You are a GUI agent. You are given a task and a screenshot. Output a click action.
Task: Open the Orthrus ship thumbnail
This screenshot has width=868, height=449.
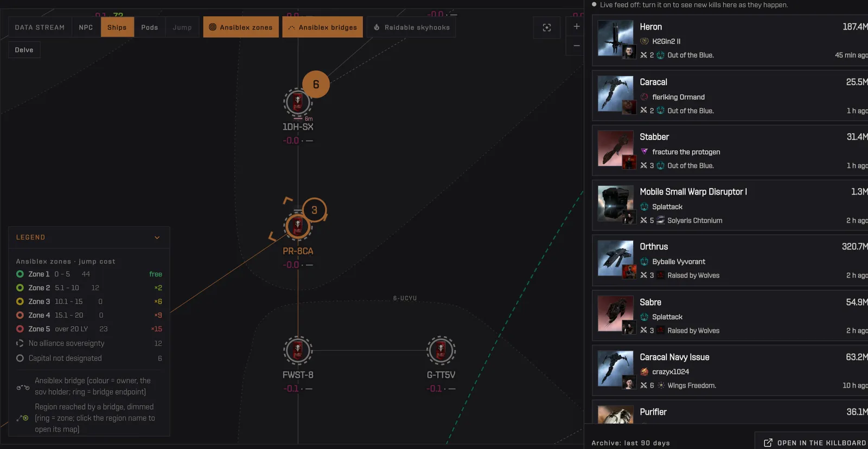(615, 258)
